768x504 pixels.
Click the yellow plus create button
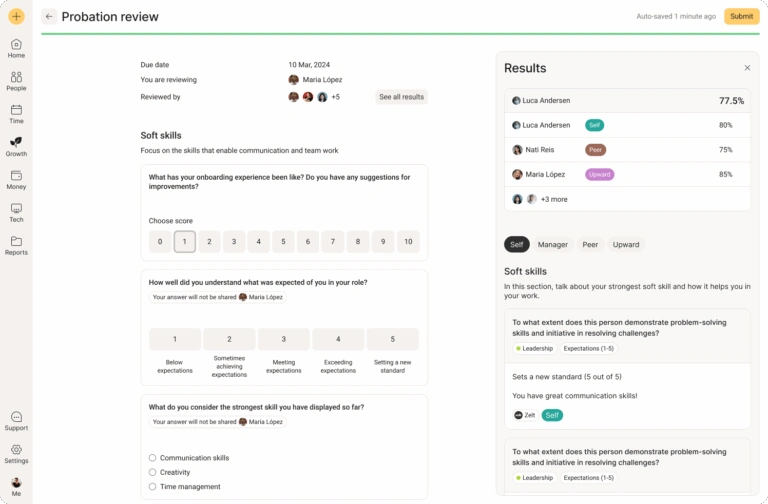[16, 16]
